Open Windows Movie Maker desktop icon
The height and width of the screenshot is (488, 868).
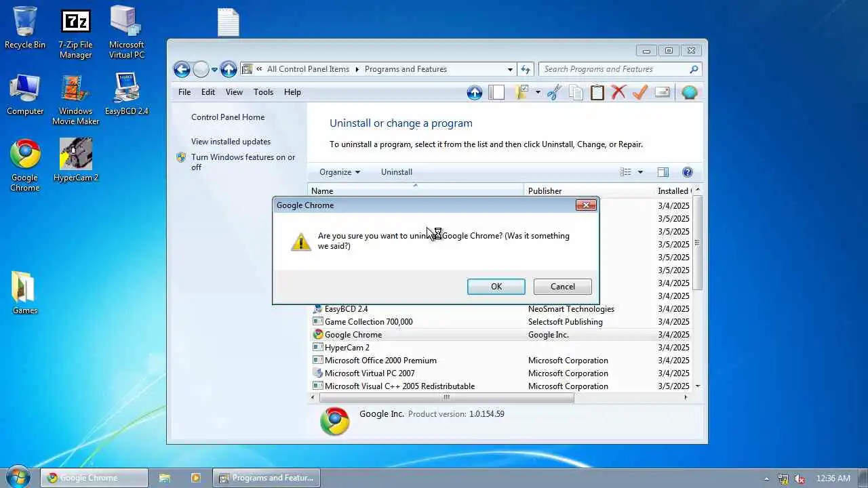(x=76, y=100)
